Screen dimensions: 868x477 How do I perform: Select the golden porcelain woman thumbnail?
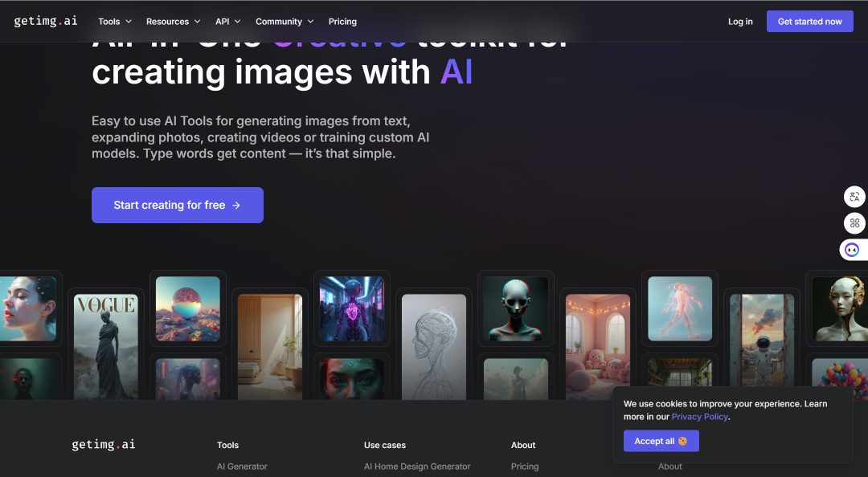point(840,309)
